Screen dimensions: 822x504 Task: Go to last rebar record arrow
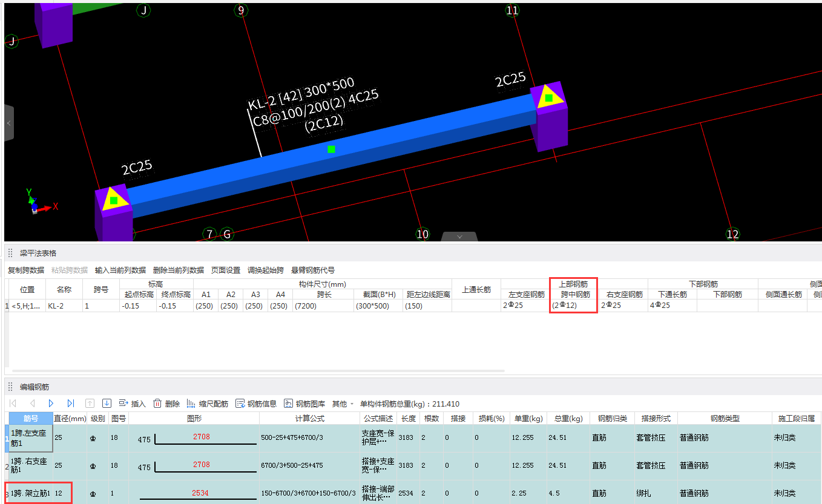click(71, 403)
